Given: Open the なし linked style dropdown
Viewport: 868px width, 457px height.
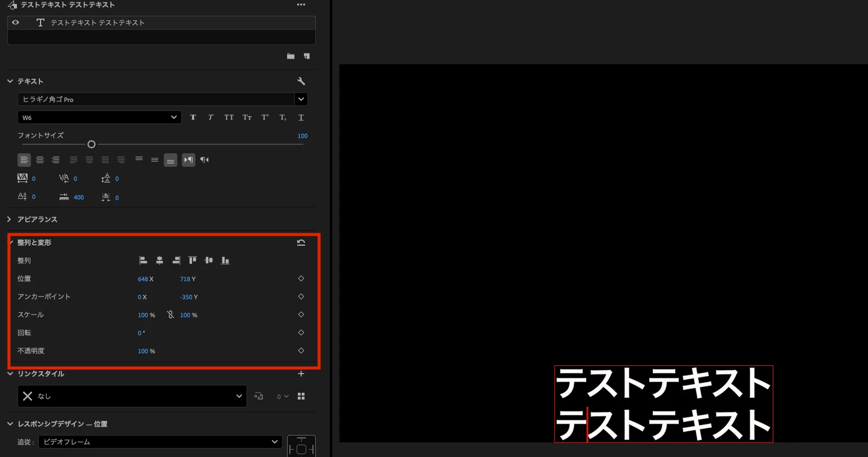Looking at the screenshot, I should pyautogui.click(x=132, y=396).
